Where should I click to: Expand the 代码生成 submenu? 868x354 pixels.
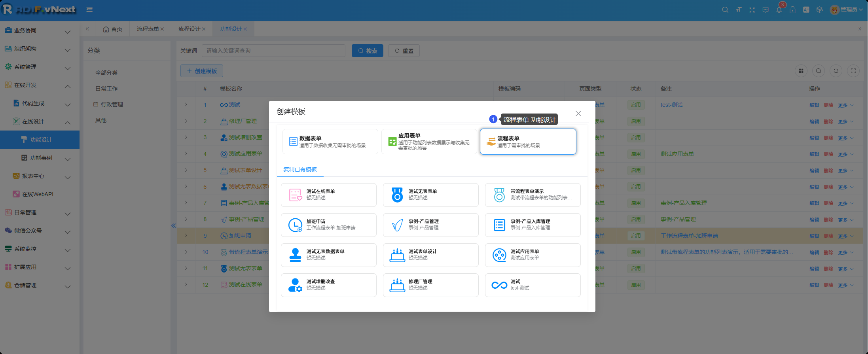pyautogui.click(x=40, y=103)
